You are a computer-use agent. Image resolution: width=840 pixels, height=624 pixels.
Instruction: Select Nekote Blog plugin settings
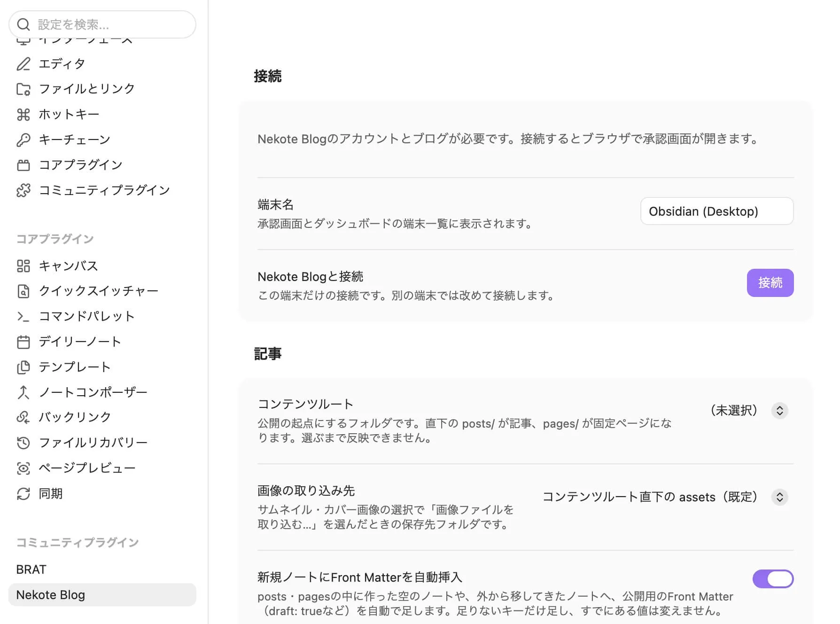[102, 595]
